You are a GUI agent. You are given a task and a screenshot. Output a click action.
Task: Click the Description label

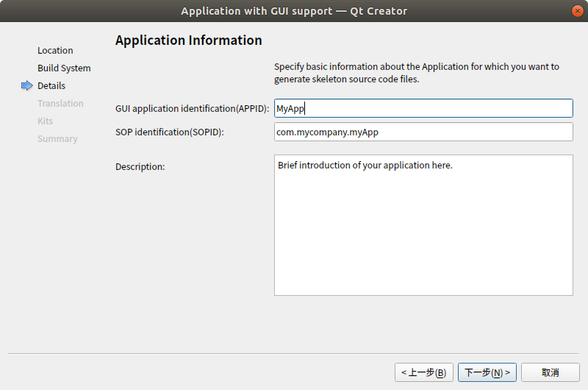(140, 167)
